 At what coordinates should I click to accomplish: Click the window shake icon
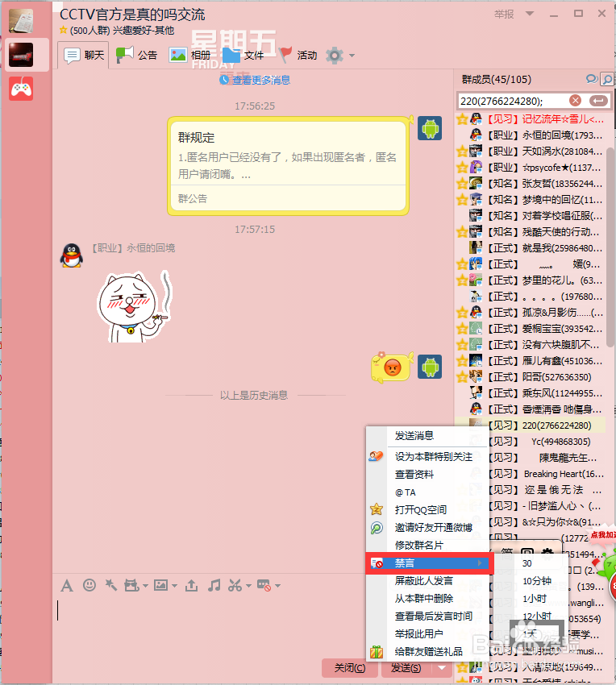tap(131, 585)
